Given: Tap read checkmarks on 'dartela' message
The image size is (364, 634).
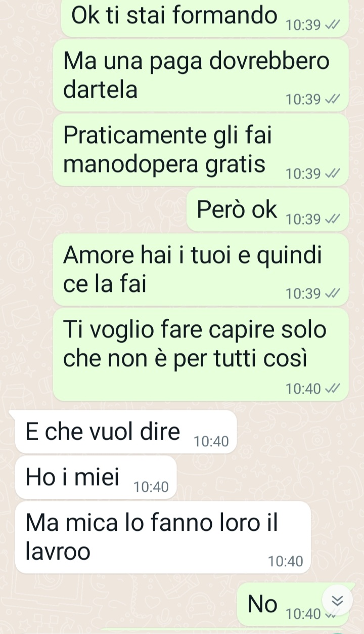Looking at the screenshot, I should coord(332,100).
